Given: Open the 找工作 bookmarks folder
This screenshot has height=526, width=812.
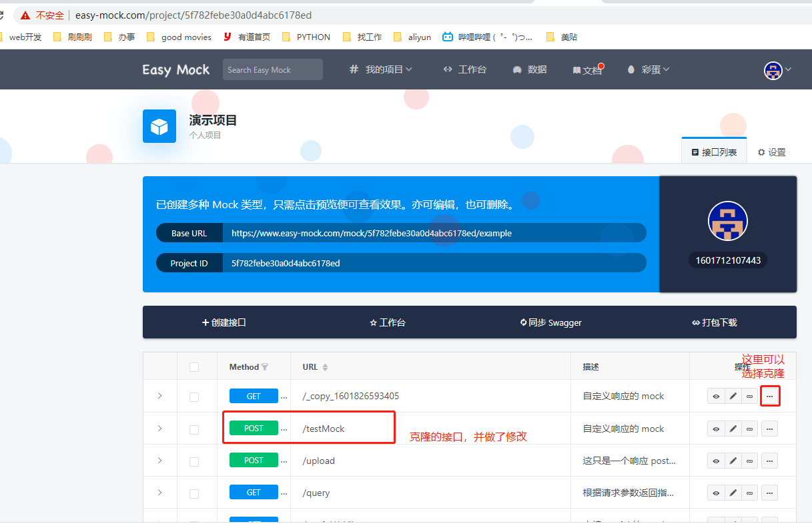Looking at the screenshot, I should (362, 37).
